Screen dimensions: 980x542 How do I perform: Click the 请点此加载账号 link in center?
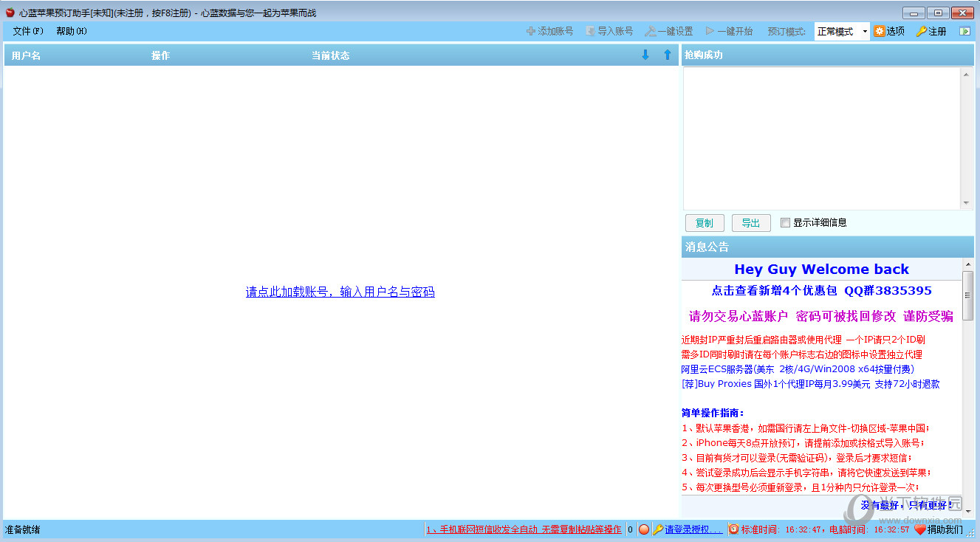point(340,292)
